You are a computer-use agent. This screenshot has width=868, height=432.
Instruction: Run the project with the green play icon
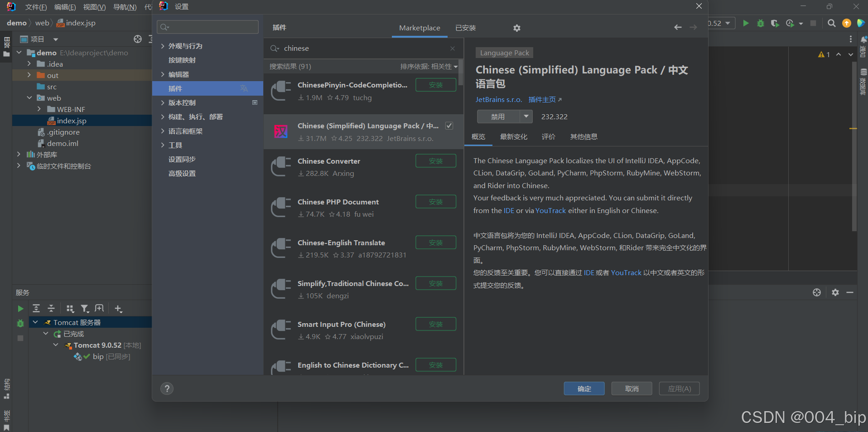pos(746,23)
